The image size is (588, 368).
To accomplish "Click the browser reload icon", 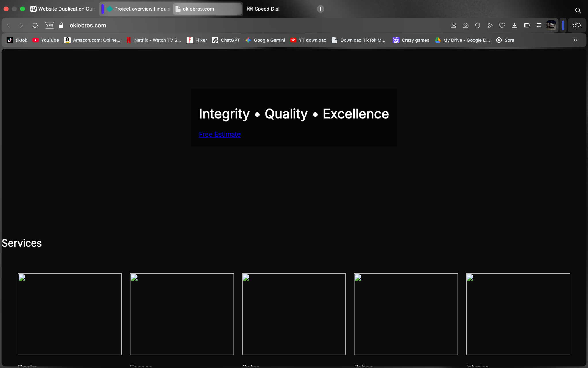I will [x=35, y=25].
